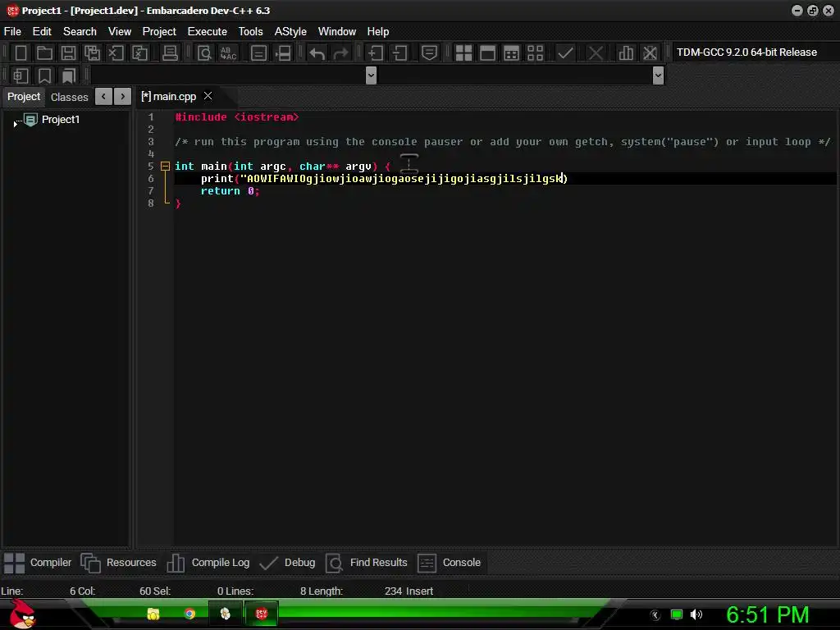Open the first class browser dropdown
The width and height of the screenshot is (840, 630).
(371, 75)
